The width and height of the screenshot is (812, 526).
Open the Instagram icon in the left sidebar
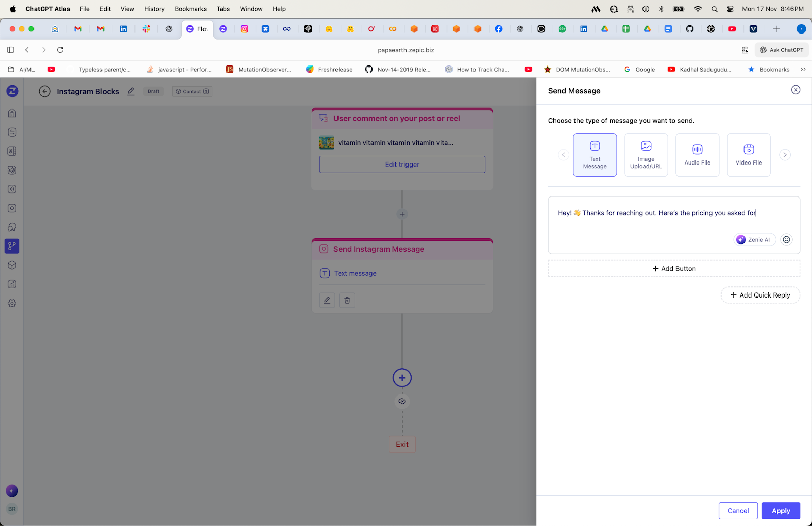pos(12,208)
